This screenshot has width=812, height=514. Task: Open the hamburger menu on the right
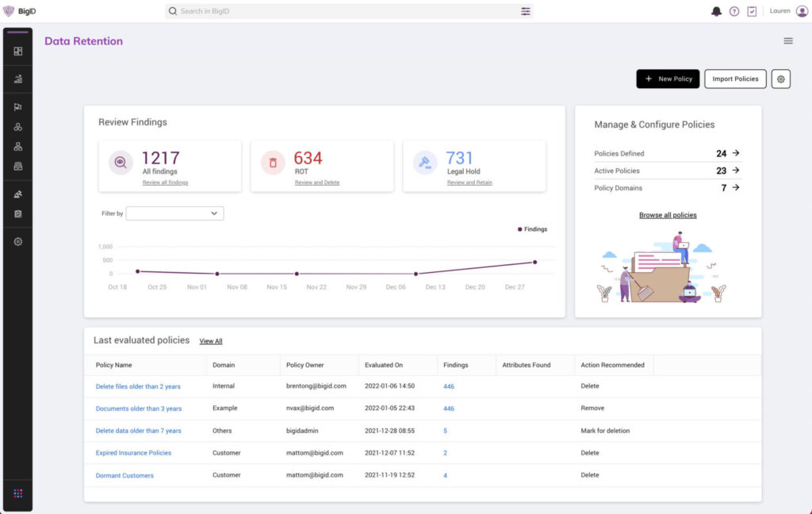(787, 41)
